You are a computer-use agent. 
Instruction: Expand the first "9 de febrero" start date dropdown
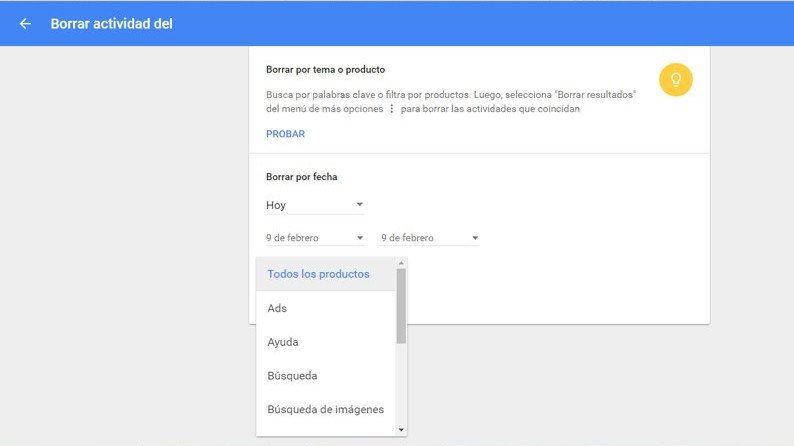314,238
